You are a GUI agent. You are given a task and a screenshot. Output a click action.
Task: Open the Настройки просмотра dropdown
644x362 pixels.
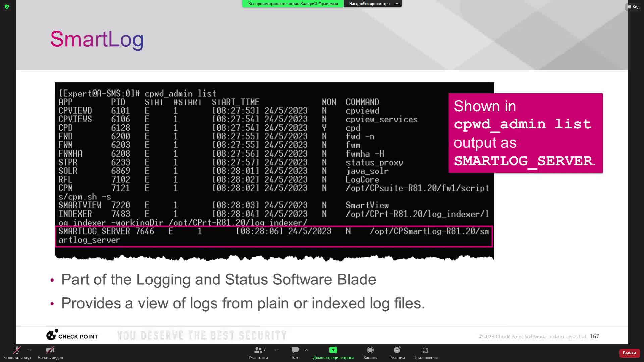click(x=373, y=4)
